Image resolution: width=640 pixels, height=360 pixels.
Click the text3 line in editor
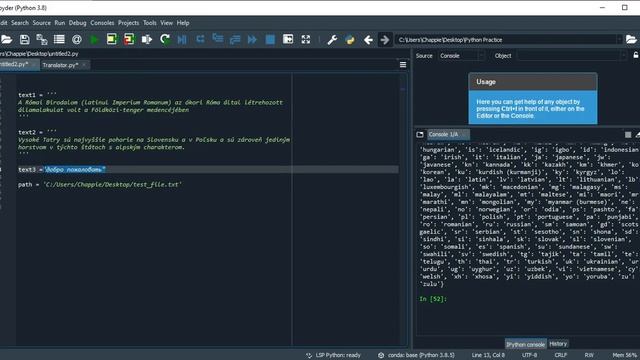coord(208,169)
